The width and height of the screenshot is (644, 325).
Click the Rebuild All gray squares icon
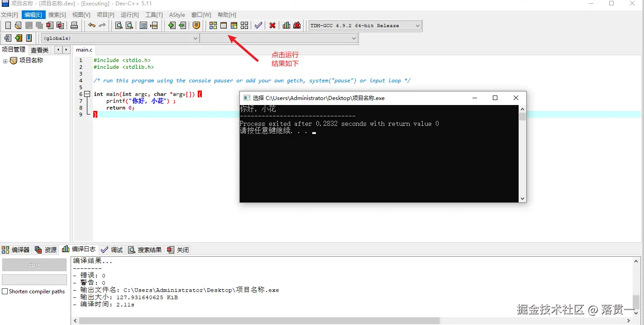244,25
